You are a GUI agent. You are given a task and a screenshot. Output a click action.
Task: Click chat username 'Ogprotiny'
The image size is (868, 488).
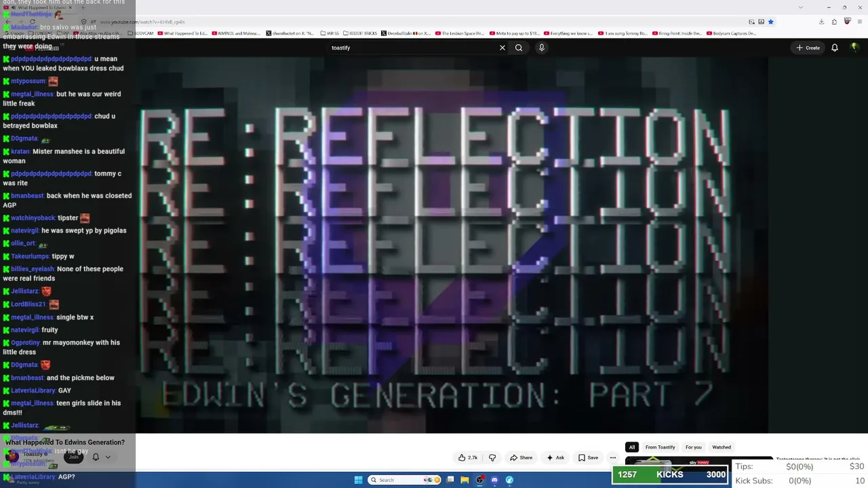coord(26,343)
